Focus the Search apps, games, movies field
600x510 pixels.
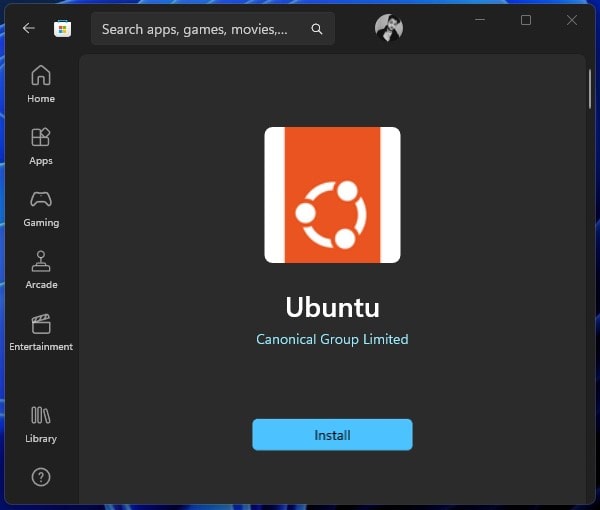click(x=213, y=29)
